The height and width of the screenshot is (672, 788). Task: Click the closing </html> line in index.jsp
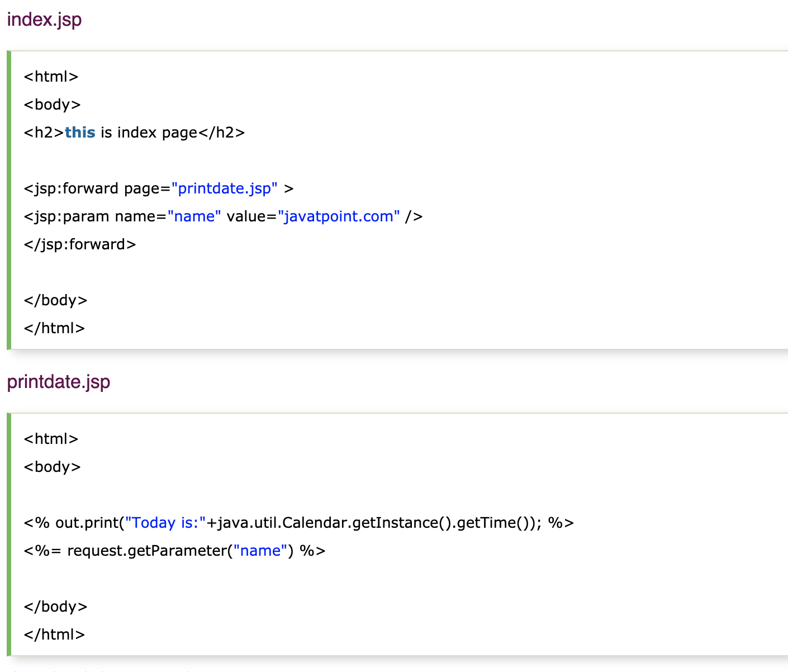(54, 328)
